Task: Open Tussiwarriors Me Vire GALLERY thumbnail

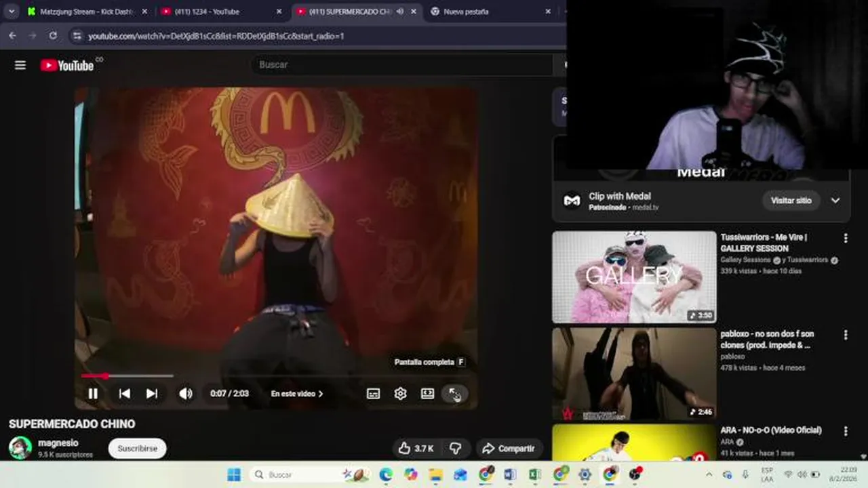Action: [634, 277]
